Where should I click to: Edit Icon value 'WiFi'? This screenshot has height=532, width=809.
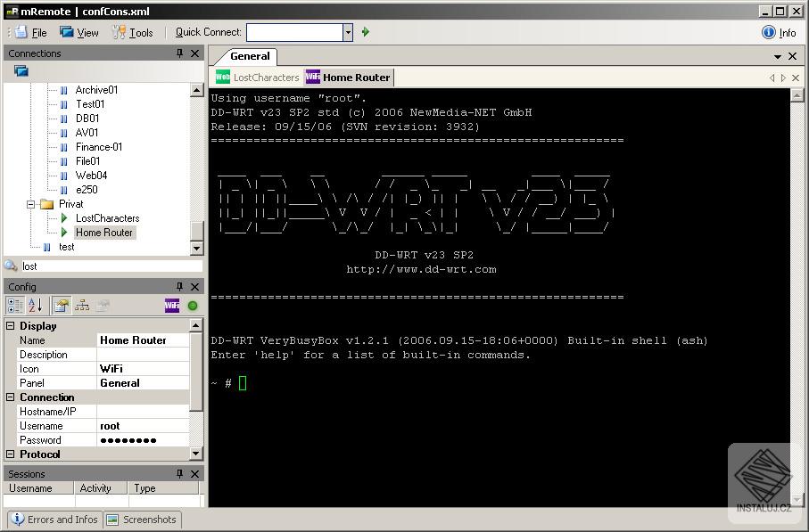(143, 369)
